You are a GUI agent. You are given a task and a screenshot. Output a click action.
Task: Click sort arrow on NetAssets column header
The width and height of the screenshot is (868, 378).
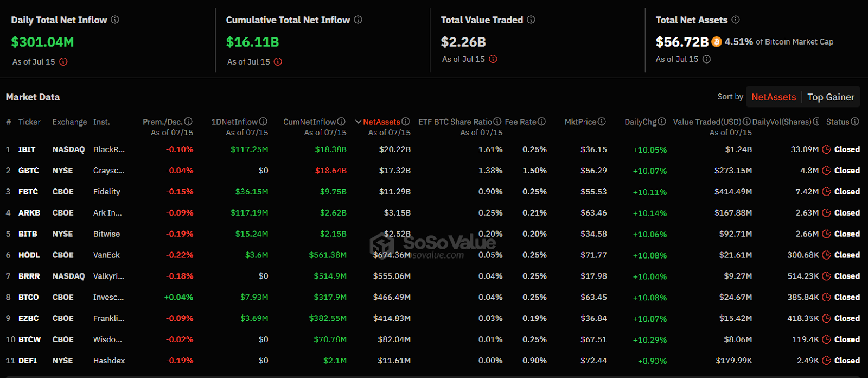[x=358, y=122]
